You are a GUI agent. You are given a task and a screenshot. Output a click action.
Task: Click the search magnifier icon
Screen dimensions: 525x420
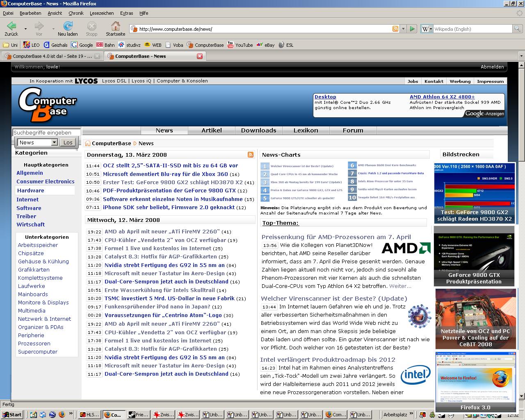point(517,29)
